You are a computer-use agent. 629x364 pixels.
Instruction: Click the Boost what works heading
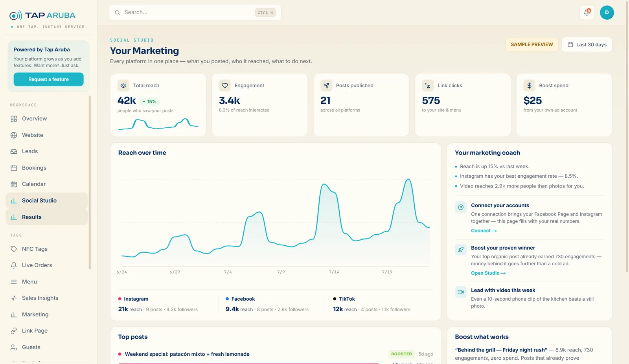click(482, 337)
